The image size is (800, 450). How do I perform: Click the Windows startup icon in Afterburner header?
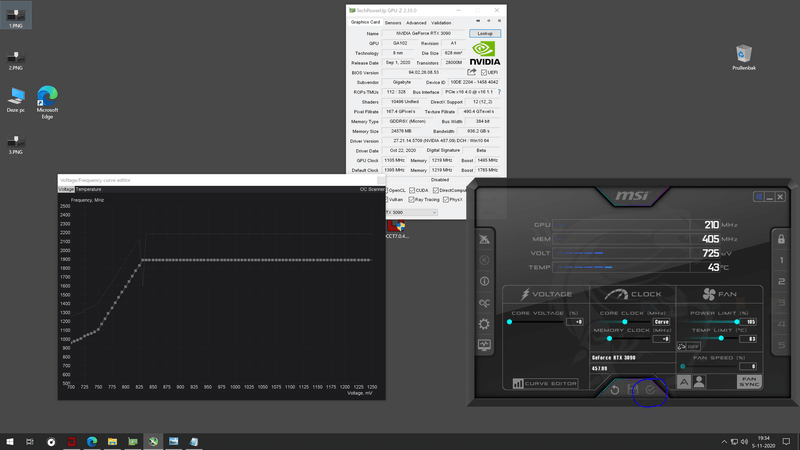pos(759,197)
